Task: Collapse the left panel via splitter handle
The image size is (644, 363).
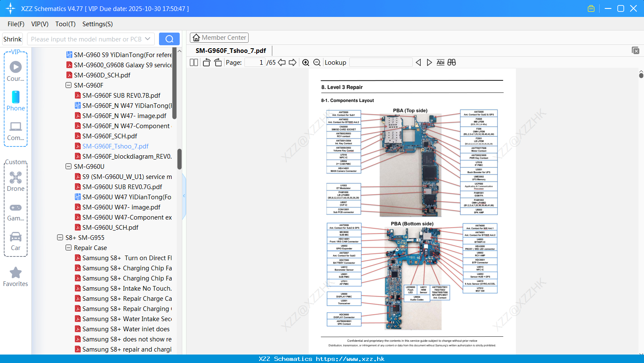Action: [184, 196]
